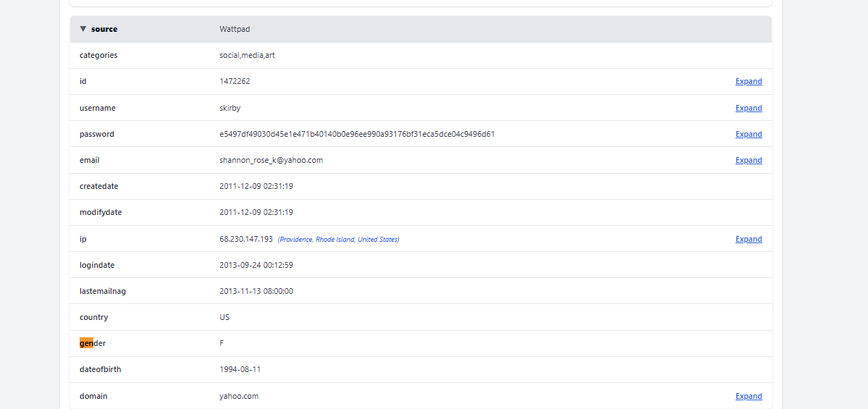The height and width of the screenshot is (409, 868).
Task: Open Expand link for the email row
Action: coord(748,160)
